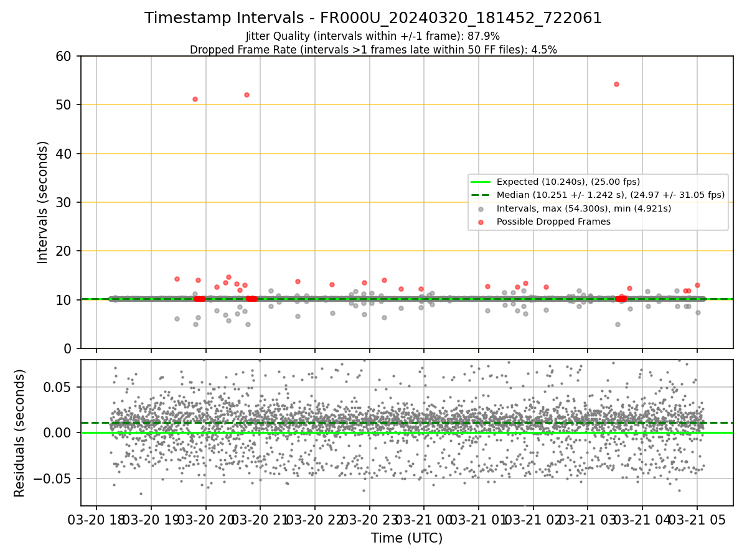Click the Time (UTC) x-axis label
This screenshot has width=747, height=560.
[406, 538]
